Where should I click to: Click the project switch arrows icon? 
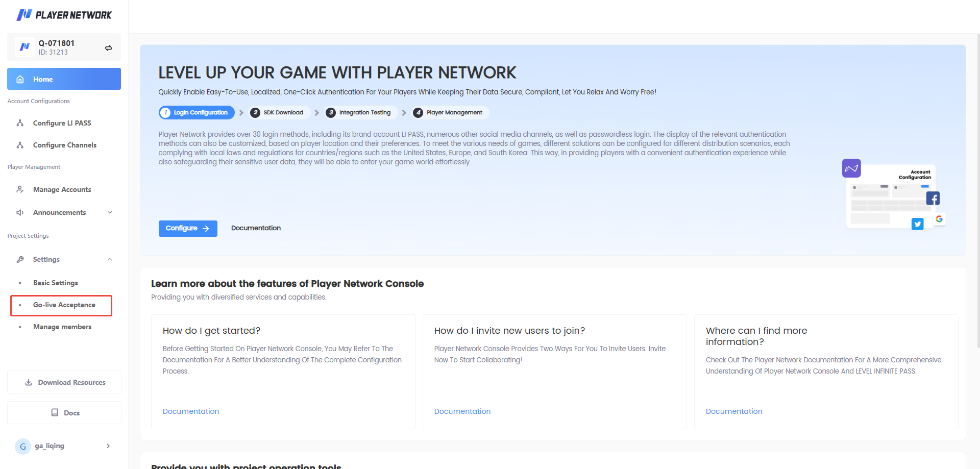click(x=108, y=48)
